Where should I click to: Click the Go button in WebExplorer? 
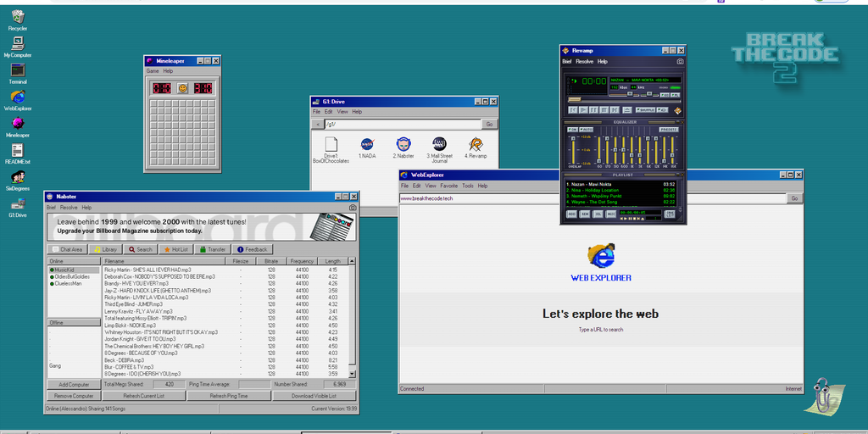pyautogui.click(x=794, y=198)
